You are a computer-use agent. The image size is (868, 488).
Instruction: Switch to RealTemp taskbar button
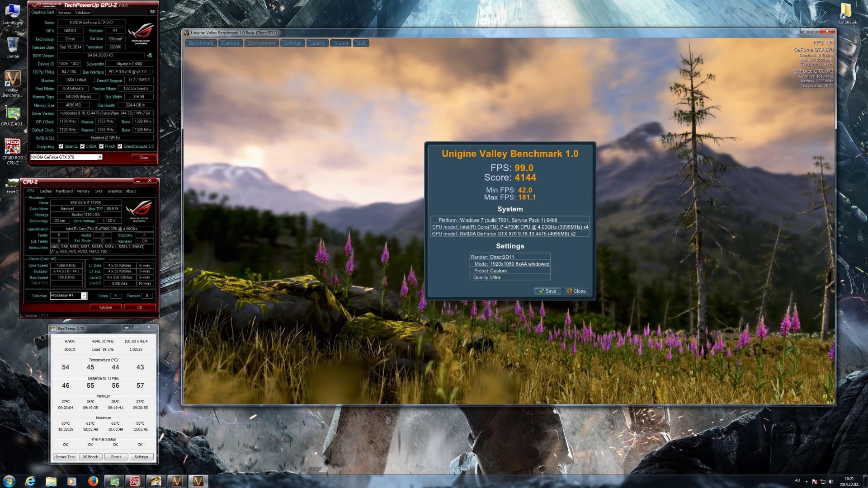click(156, 481)
